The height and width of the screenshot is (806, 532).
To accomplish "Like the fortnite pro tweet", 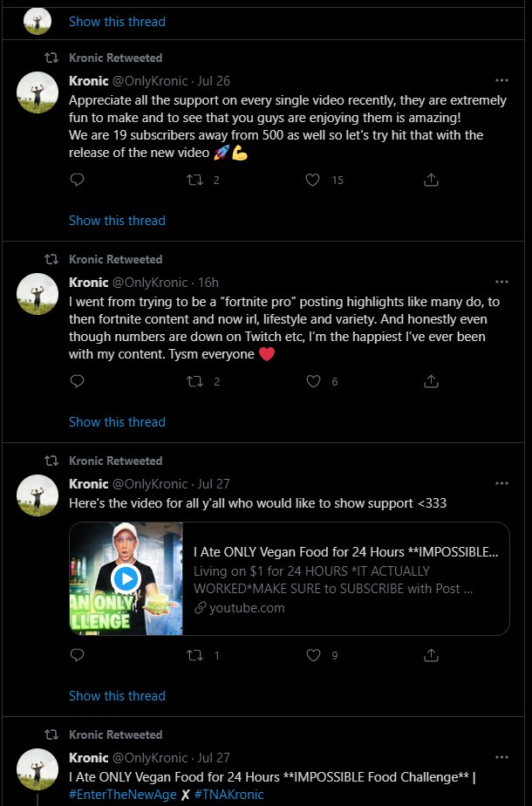I will point(313,381).
